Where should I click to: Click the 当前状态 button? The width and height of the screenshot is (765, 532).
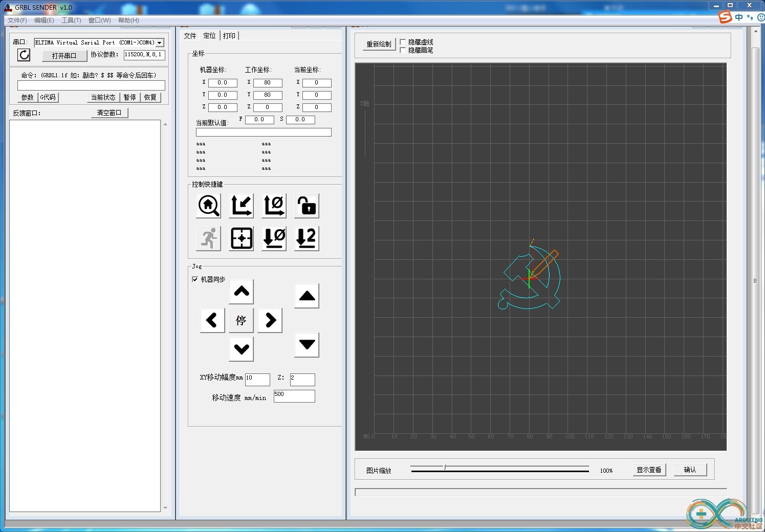(x=103, y=97)
